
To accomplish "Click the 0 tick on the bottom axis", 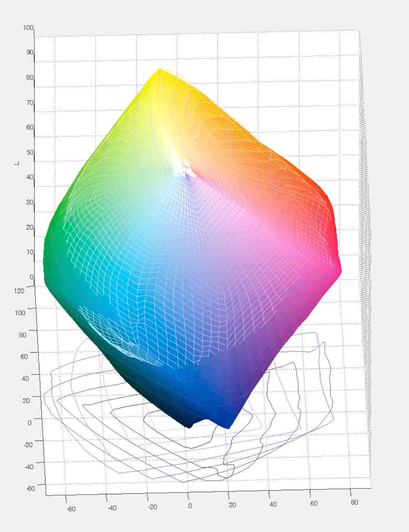I will 190,506.
